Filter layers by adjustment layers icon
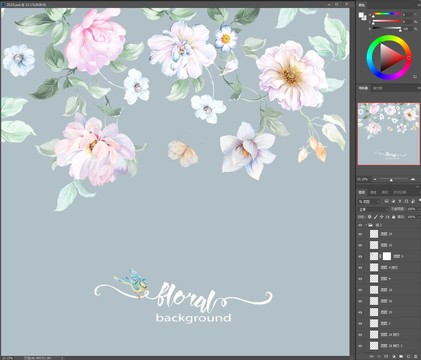421x360 pixels. tap(393, 201)
